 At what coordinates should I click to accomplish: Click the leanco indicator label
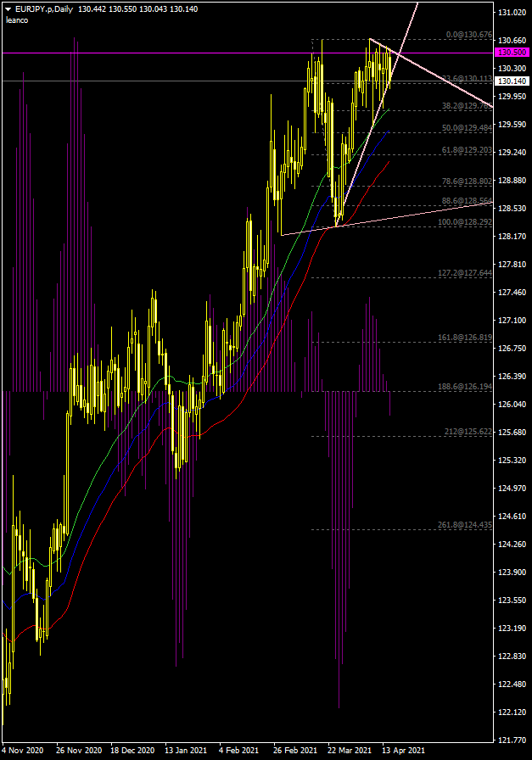(x=17, y=20)
